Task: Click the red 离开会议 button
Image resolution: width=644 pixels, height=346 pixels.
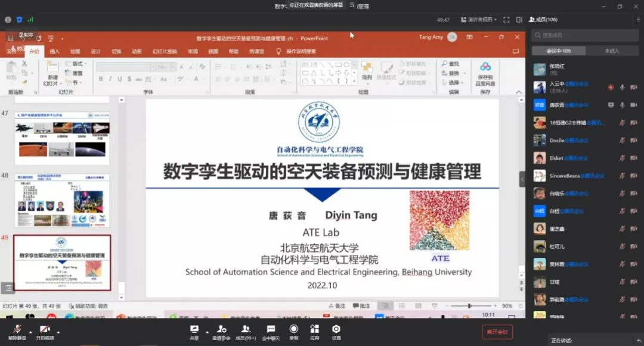Action: pyautogui.click(x=497, y=332)
